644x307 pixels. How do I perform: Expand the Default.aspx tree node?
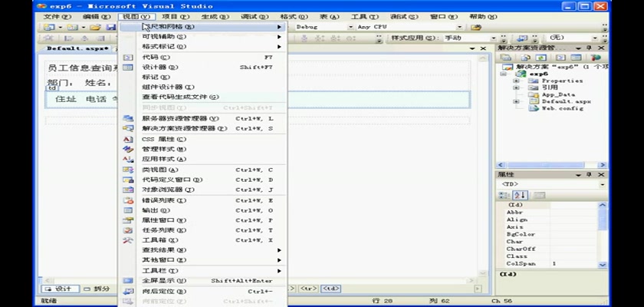[517, 101]
